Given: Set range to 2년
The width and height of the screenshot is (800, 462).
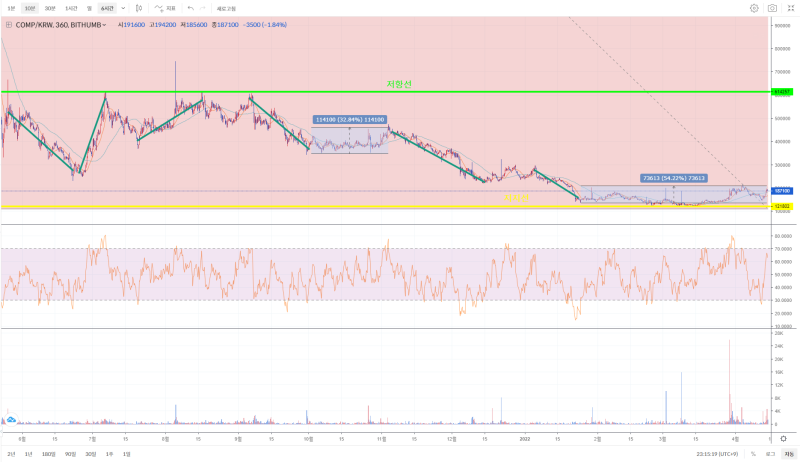Looking at the screenshot, I should (11, 454).
